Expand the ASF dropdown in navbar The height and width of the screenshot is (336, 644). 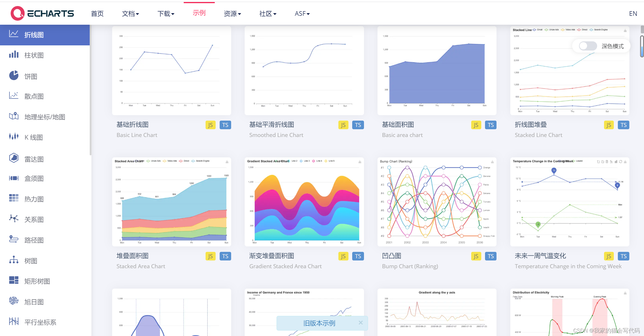pyautogui.click(x=302, y=14)
